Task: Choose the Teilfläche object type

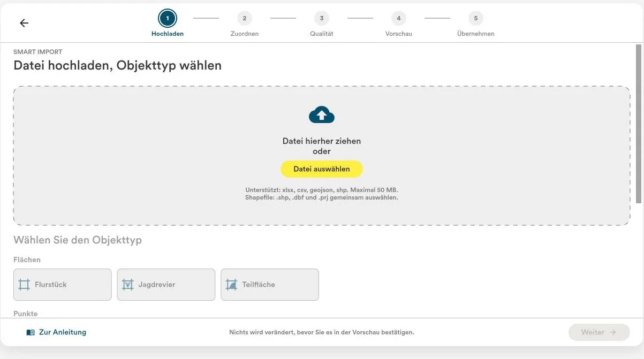Action: (x=270, y=285)
